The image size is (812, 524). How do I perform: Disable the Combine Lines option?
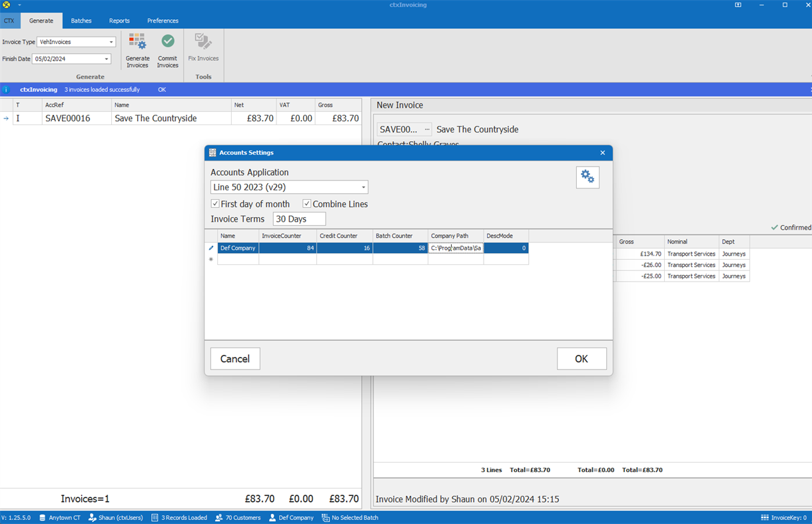[x=306, y=204]
